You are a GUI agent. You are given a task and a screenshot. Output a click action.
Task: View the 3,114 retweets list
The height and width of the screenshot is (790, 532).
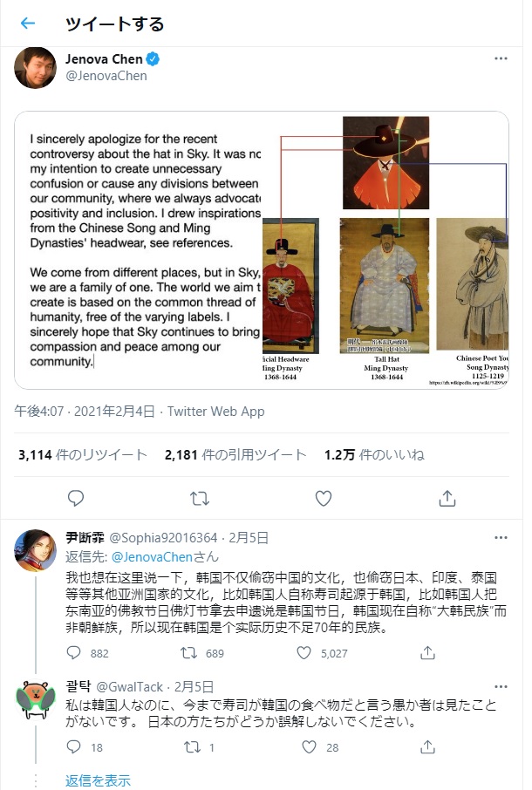[x=83, y=455]
